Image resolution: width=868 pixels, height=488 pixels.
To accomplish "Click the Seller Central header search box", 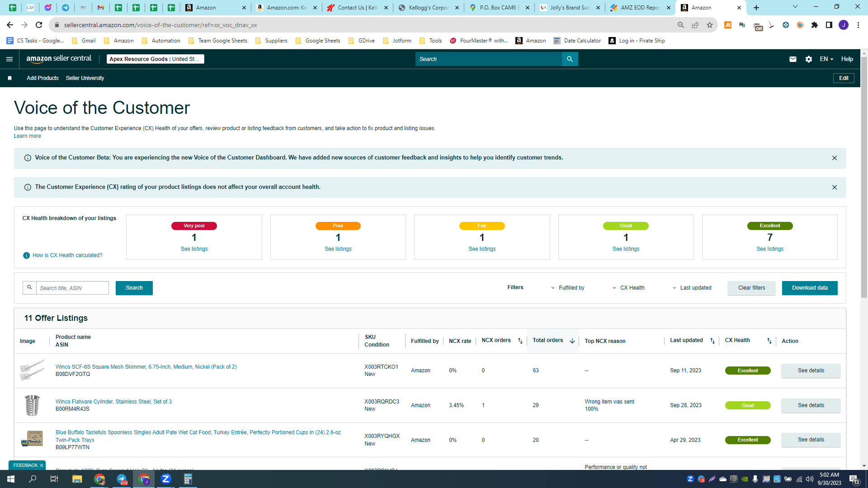I will (x=489, y=59).
